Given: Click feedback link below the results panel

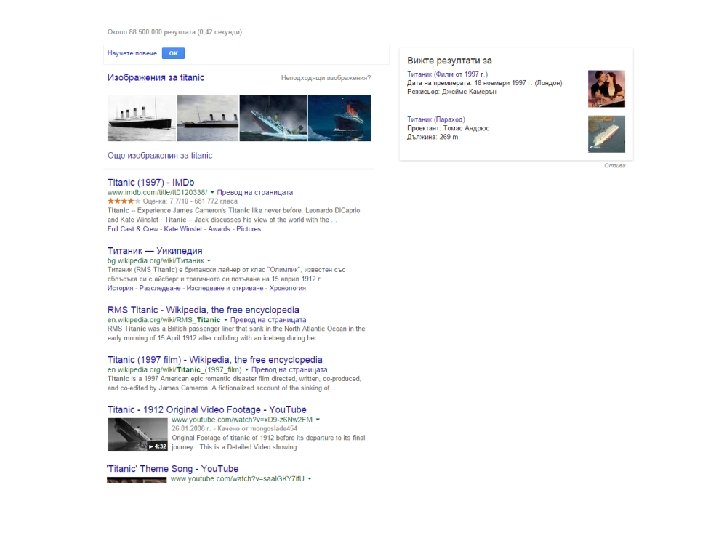Looking at the screenshot, I should coord(615,165).
